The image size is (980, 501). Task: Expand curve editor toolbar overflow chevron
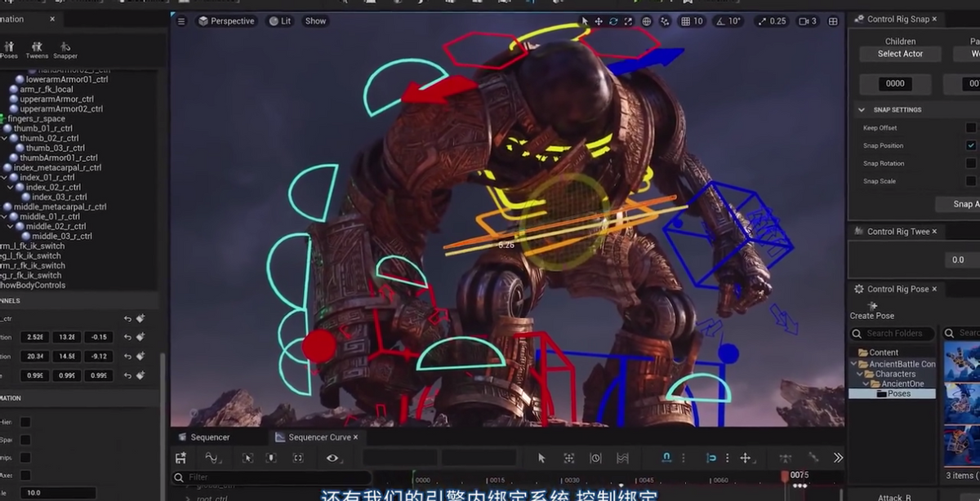point(838,459)
